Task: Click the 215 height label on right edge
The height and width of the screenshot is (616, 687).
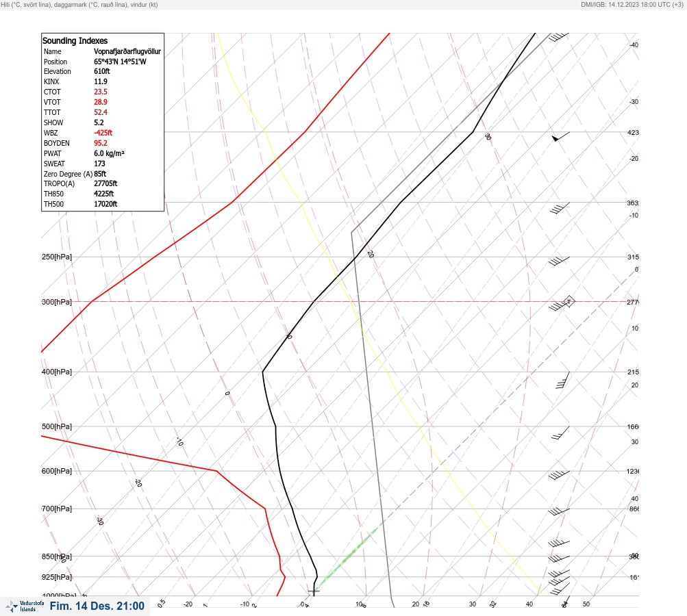Action: (633, 372)
